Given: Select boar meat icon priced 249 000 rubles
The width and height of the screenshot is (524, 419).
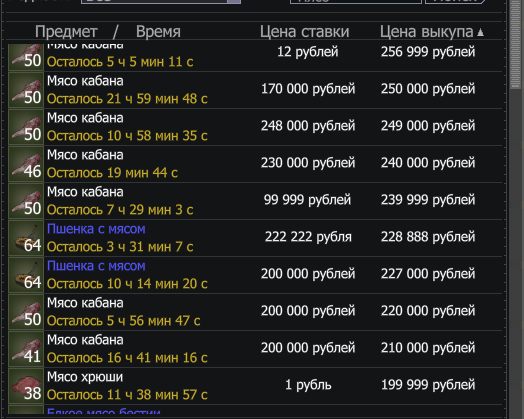Looking at the screenshot, I should (26, 127).
